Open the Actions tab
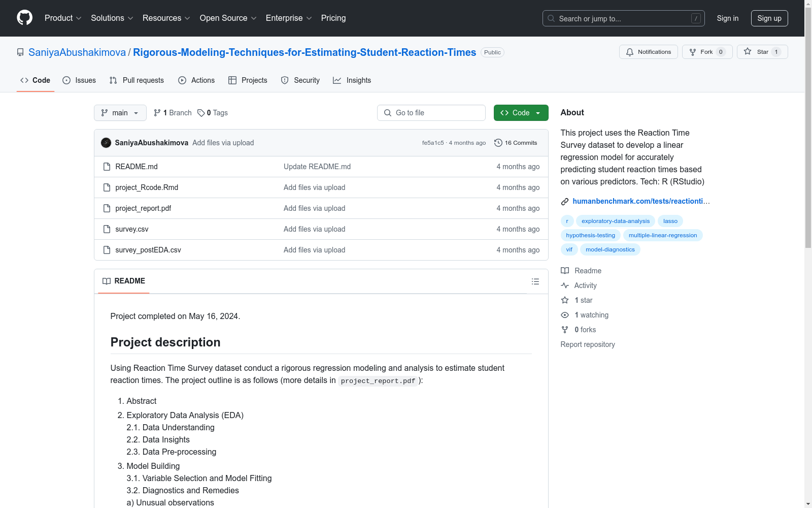812x508 pixels. click(196, 80)
